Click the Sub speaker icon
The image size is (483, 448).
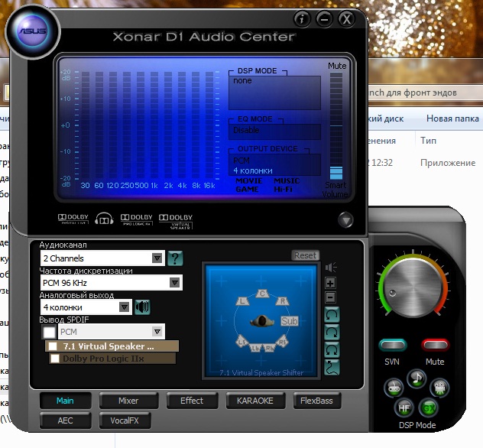[x=290, y=321]
